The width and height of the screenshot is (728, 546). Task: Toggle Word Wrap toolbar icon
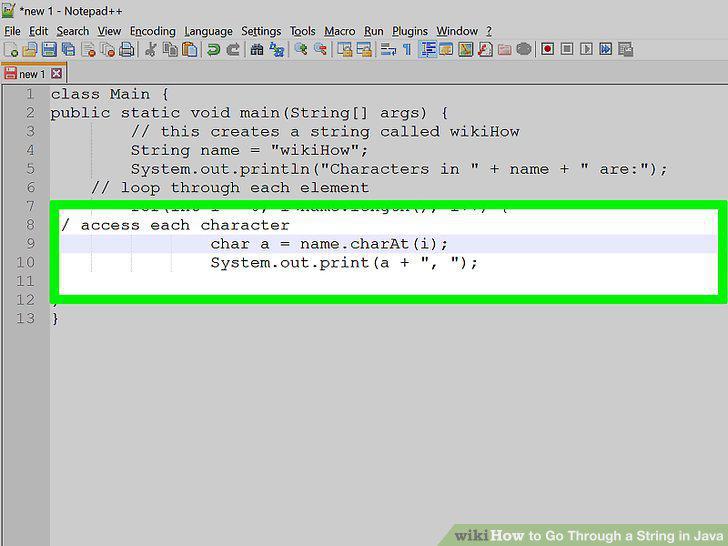(388, 49)
